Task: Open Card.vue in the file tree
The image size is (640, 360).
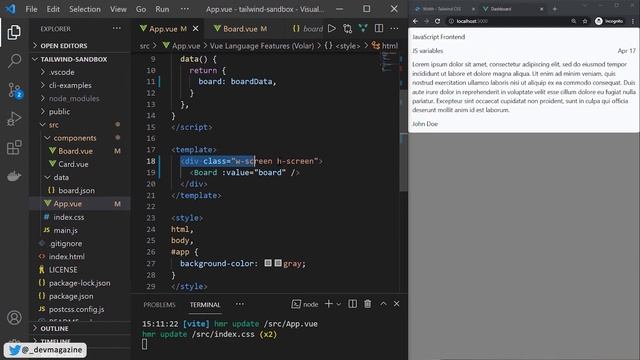Action: (73, 164)
